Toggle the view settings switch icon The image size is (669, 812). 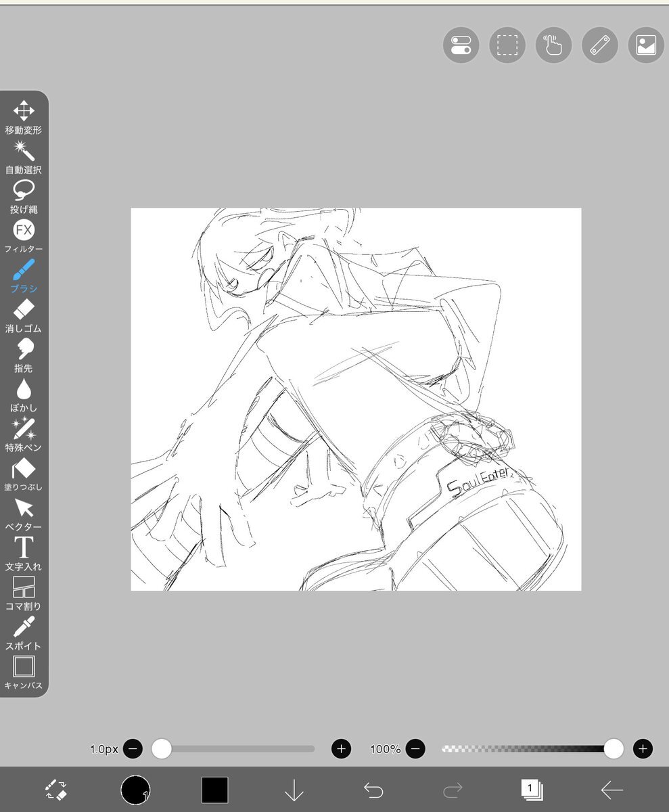click(461, 45)
